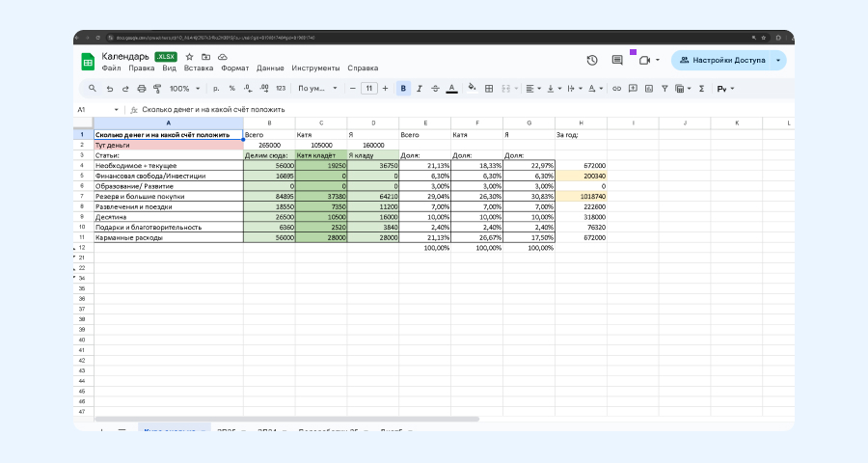Open the horizontal align dropdown

[533, 89]
